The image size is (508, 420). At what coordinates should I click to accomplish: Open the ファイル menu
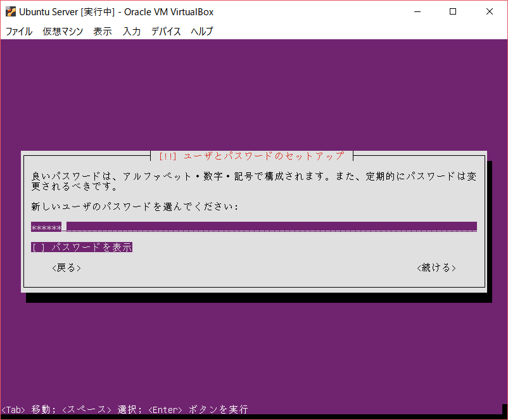tap(18, 31)
